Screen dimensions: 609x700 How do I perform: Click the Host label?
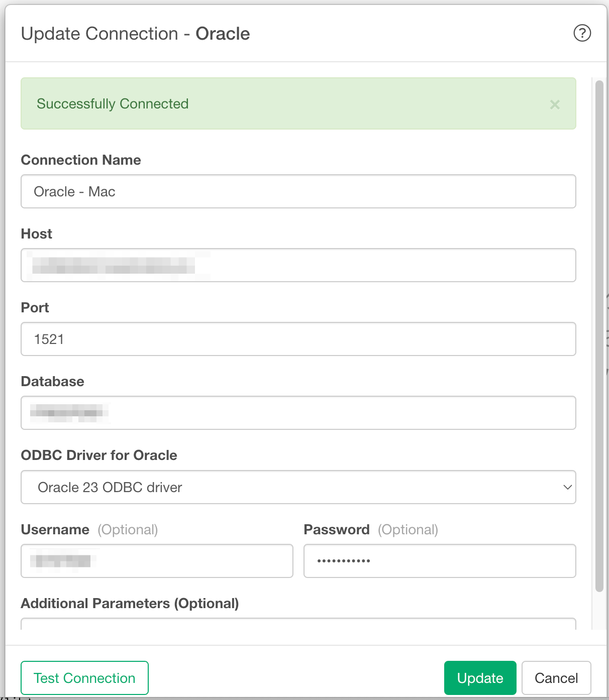[37, 234]
